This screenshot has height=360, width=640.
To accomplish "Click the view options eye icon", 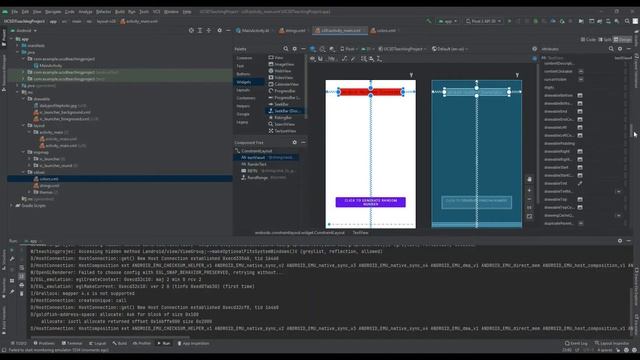I will (x=313, y=59).
